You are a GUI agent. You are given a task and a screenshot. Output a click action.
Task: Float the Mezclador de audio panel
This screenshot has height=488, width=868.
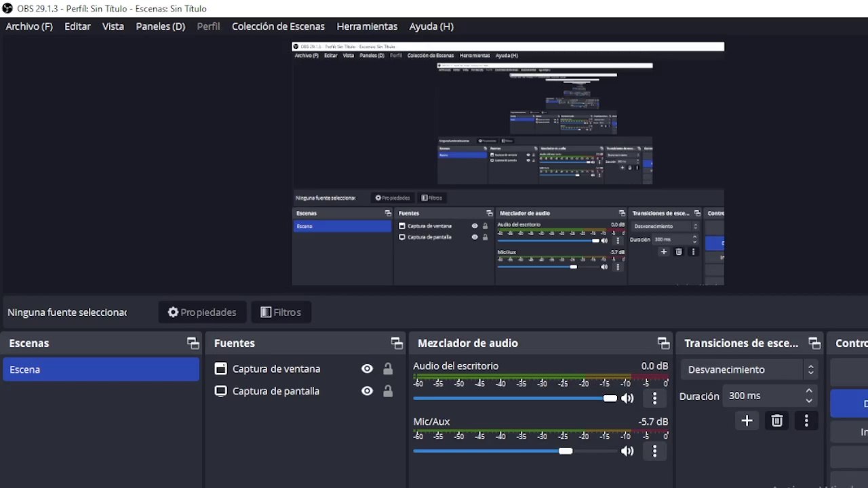[663, 343]
